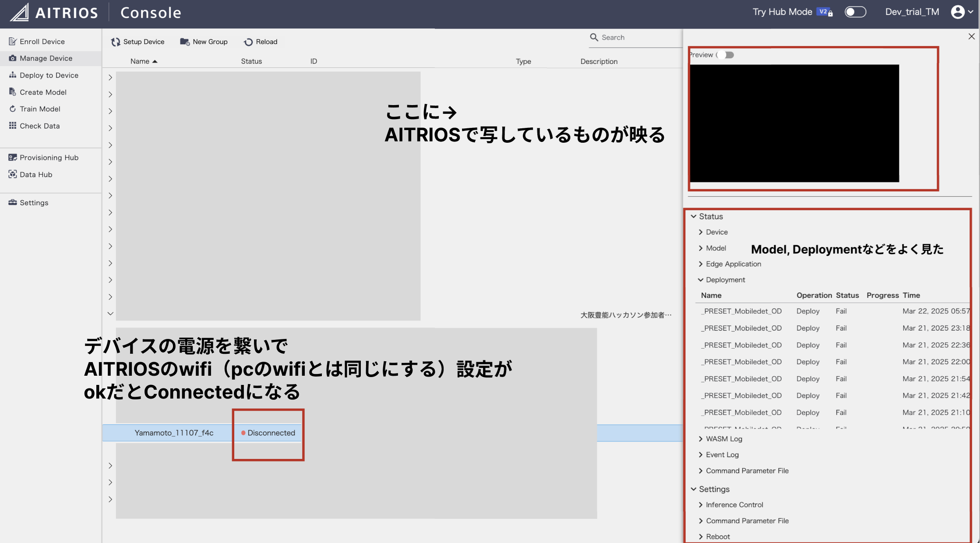This screenshot has width=980, height=543.
Task: Close the device detail panel
Action: 971,37
